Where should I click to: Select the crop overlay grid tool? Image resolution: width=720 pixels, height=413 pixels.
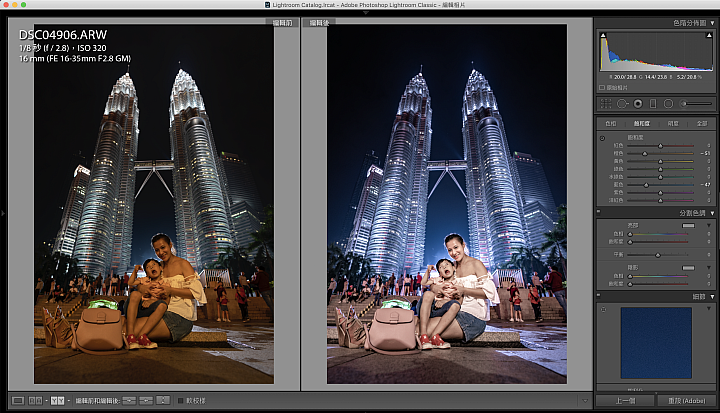tap(606, 104)
